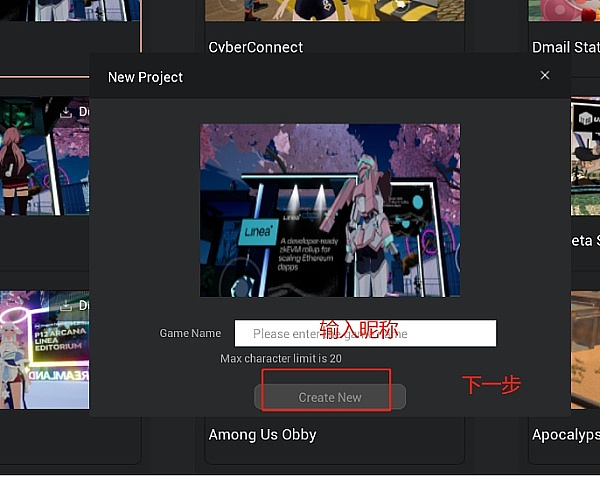Select the cherry blossom avatar thumbnail behind dialog
This screenshot has height=478, width=600.
point(44,156)
